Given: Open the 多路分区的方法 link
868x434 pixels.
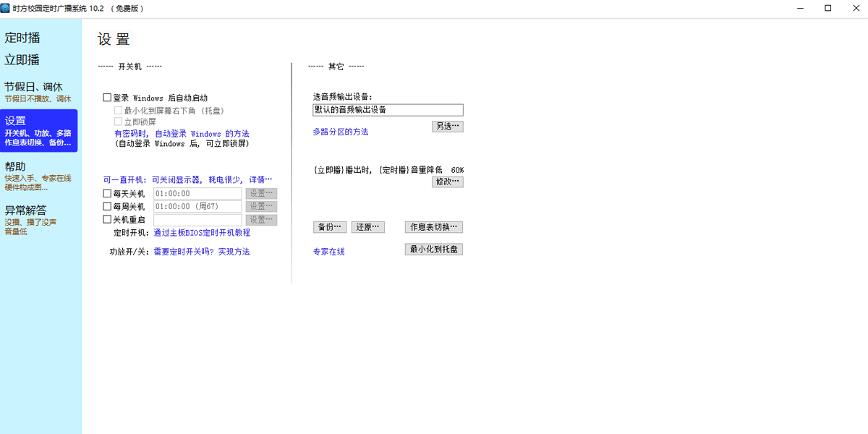Looking at the screenshot, I should [340, 132].
